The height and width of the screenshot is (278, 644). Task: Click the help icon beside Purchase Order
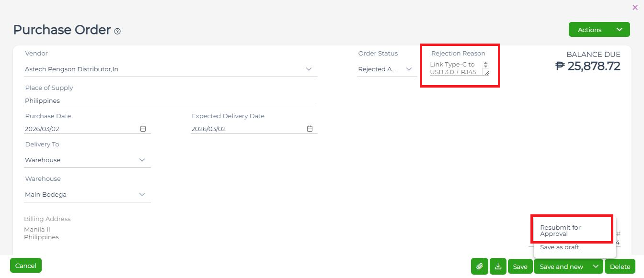pos(117,31)
